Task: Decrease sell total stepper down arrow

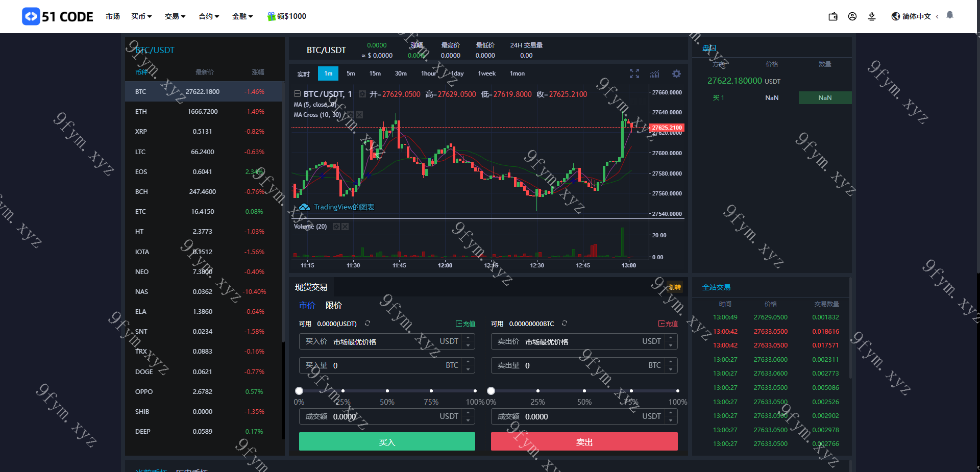Action: pos(671,420)
